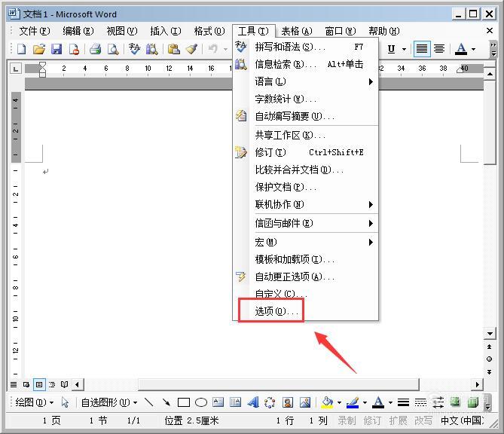Choose 比较并合并文档(D) entry
This screenshot has width=504, height=434.
[x=305, y=170]
